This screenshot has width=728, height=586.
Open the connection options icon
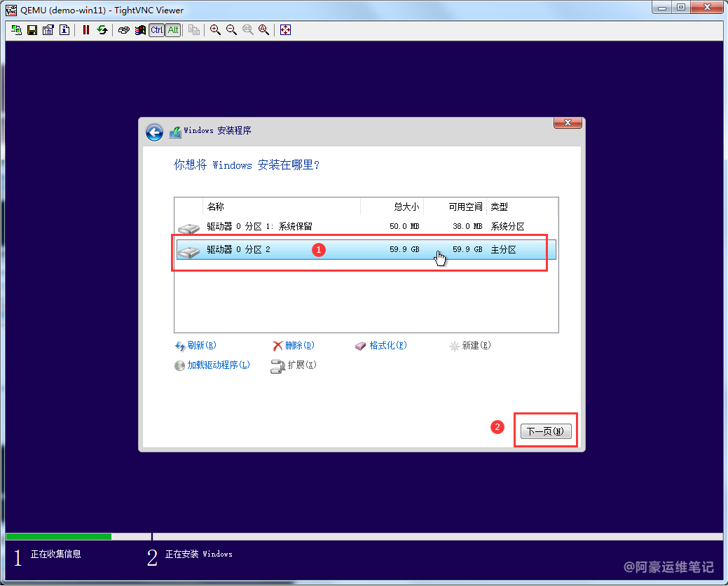click(48, 30)
